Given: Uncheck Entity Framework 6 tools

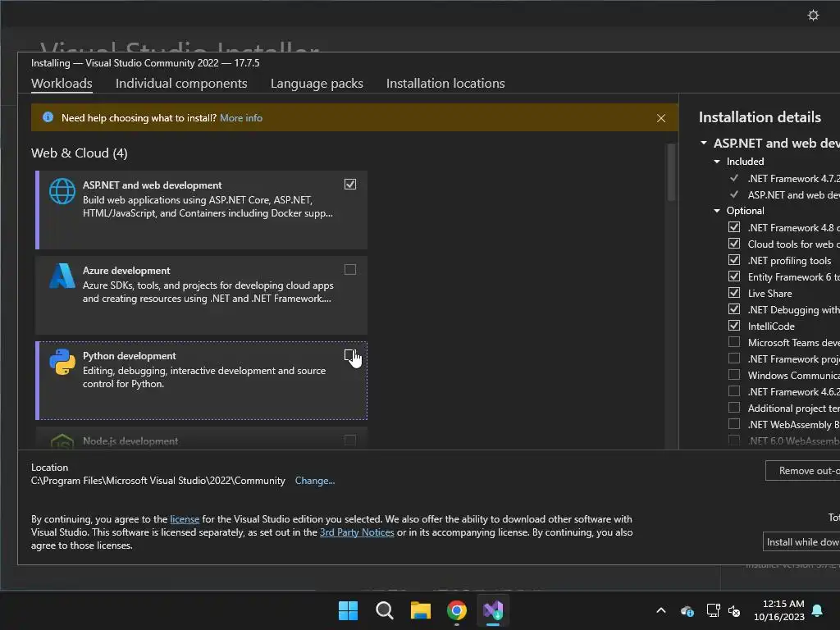Looking at the screenshot, I should [x=734, y=276].
